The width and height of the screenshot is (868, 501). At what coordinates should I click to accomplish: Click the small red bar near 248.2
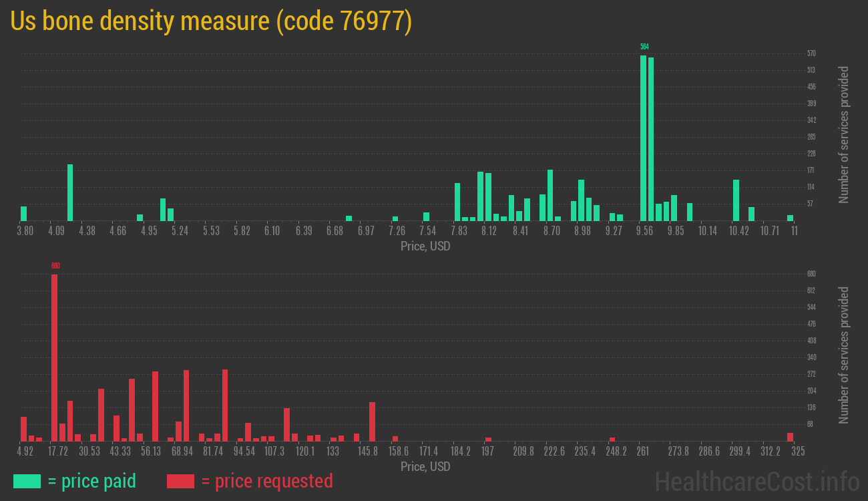click(612, 439)
